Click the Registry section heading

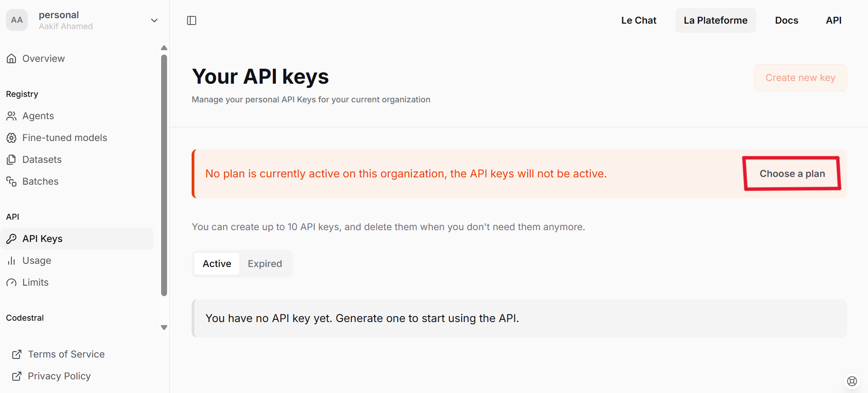(22, 94)
